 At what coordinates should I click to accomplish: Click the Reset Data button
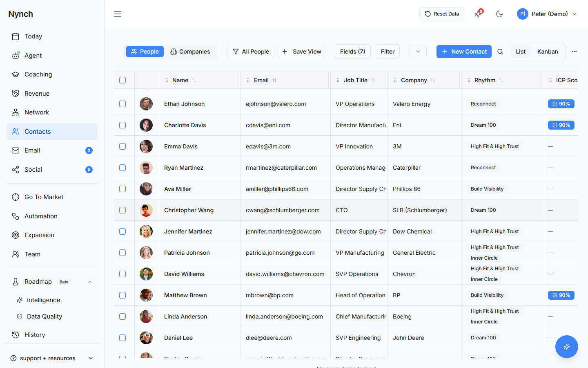[x=442, y=14]
